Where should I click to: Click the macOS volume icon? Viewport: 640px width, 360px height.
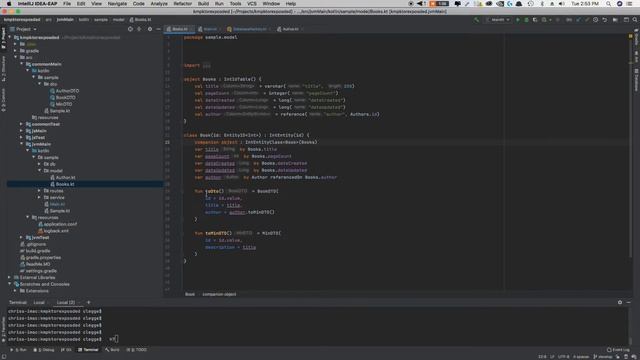[561, 4]
